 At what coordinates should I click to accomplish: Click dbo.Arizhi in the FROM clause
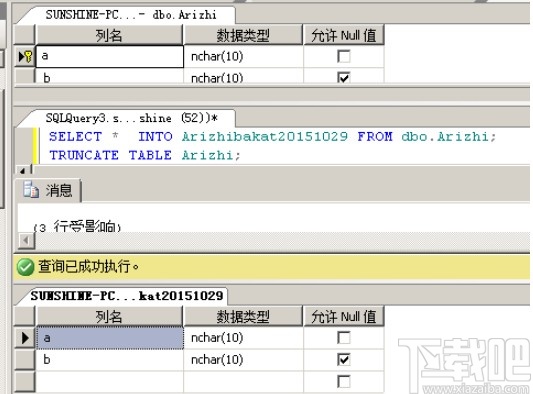[445, 137]
